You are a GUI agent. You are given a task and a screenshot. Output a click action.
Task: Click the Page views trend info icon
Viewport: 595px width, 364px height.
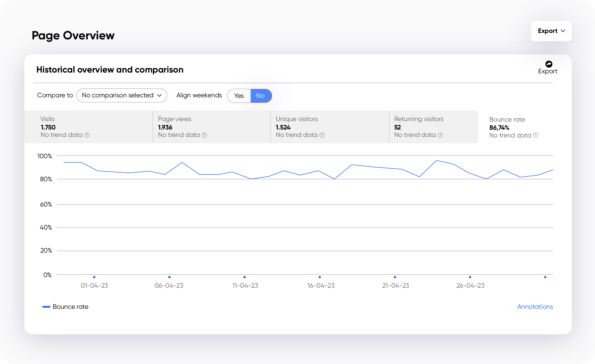point(204,135)
